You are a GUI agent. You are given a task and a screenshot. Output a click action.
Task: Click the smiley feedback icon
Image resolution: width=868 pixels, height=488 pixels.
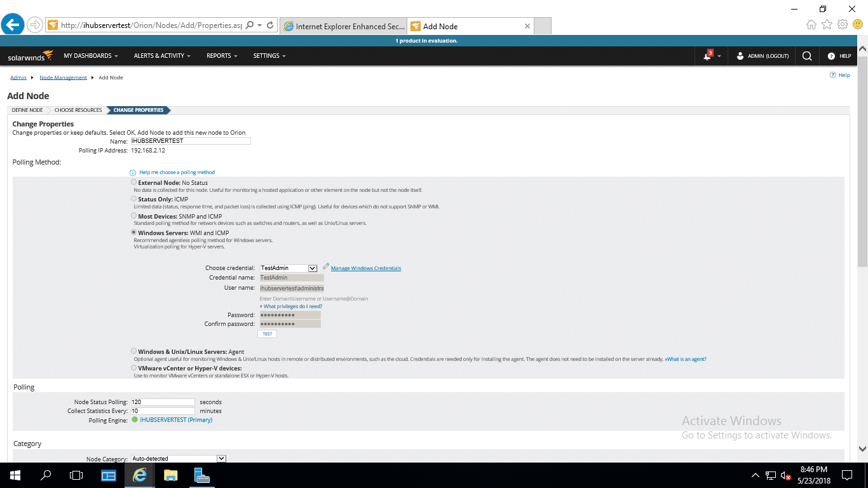tap(858, 25)
